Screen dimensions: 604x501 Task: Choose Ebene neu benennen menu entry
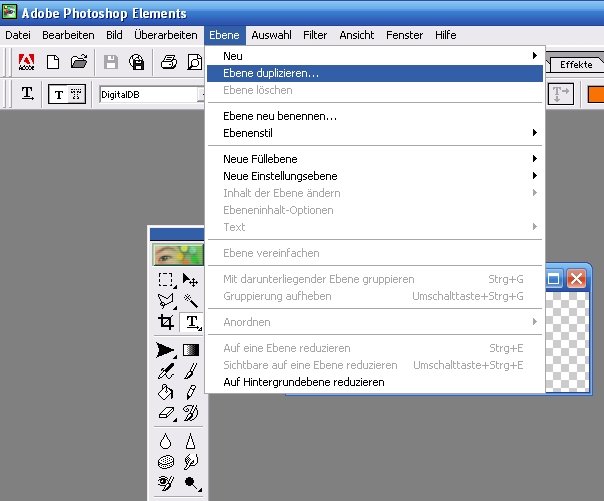[x=375, y=116]
